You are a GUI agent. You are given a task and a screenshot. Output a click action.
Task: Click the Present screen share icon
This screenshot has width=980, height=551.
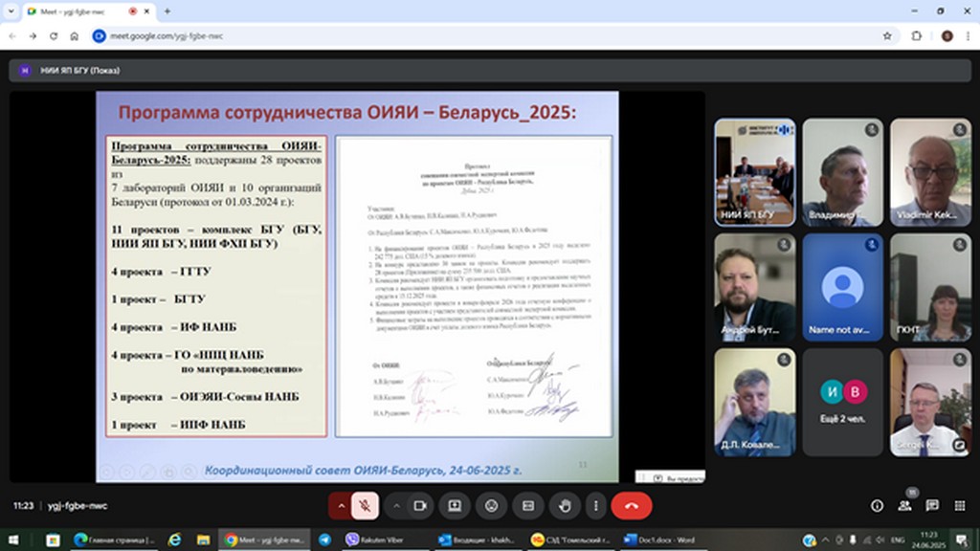pos(456,505)
